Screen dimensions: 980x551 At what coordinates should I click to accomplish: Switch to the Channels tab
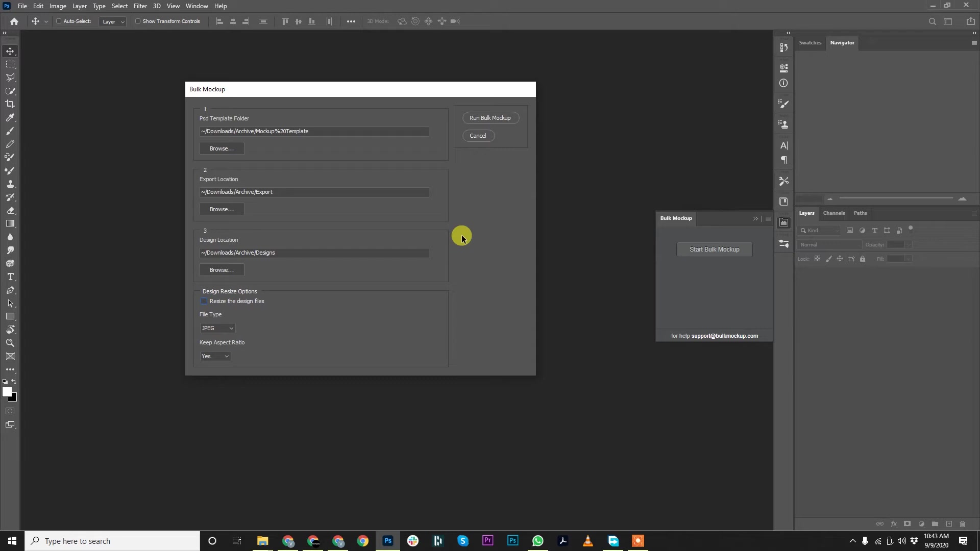[834, 213]
